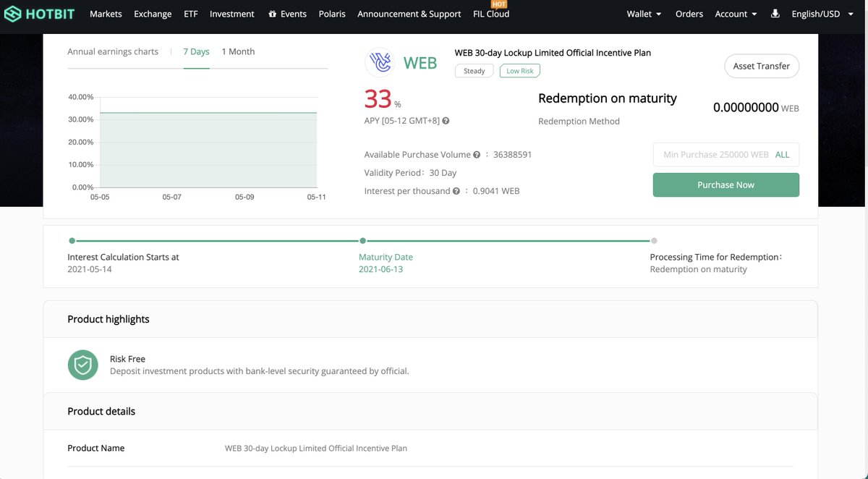The width and height of the screenshot is (868, 479).
Task: Click the Steady tag
Action: (x=475, y=71)
